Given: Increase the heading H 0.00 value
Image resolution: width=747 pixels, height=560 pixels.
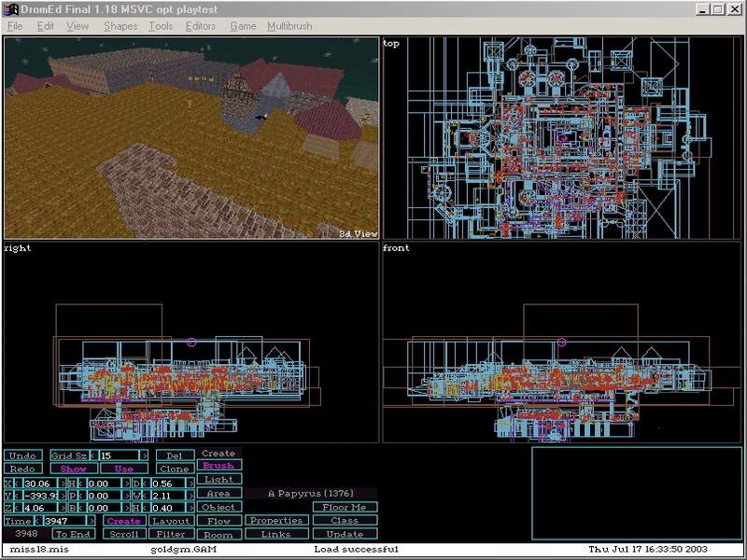Looking at the screenshot, I should (126, 483).
